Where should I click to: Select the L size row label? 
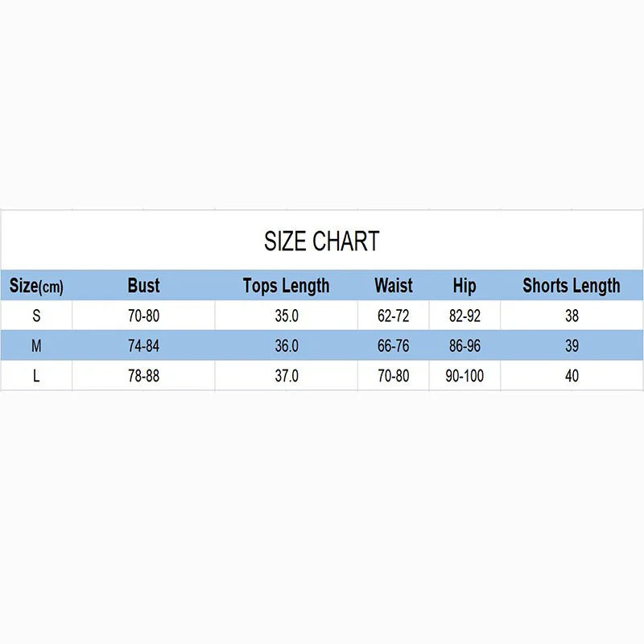coord(36,376)
